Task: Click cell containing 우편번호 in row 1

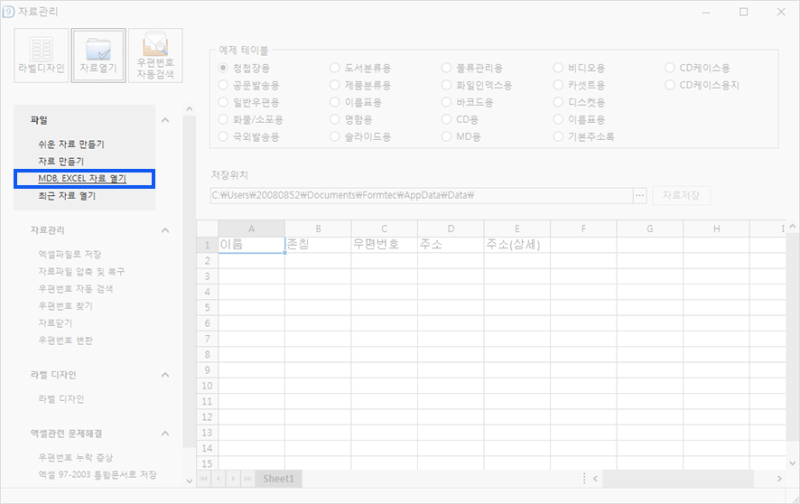Action: (x=384, y=244)
